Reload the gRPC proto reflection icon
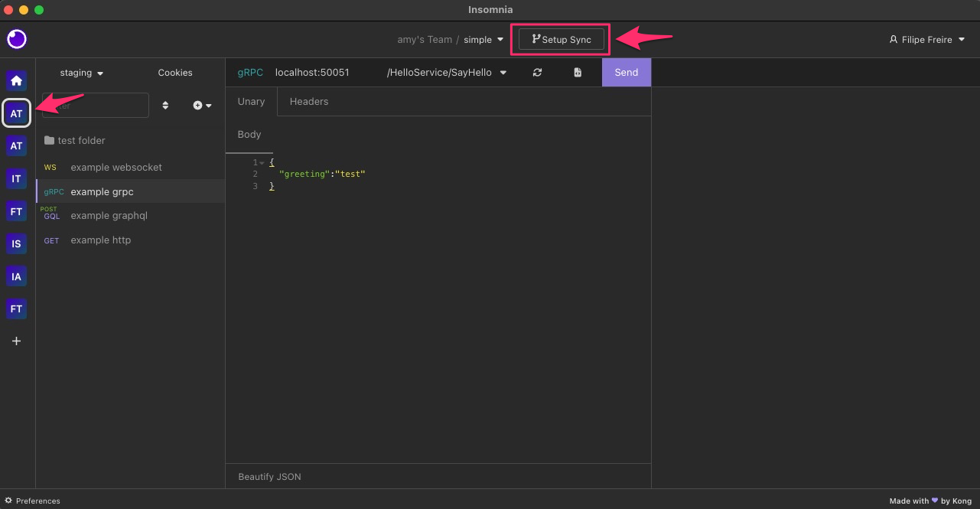This screenshot has height=509, width=980. tap(537, 73)
